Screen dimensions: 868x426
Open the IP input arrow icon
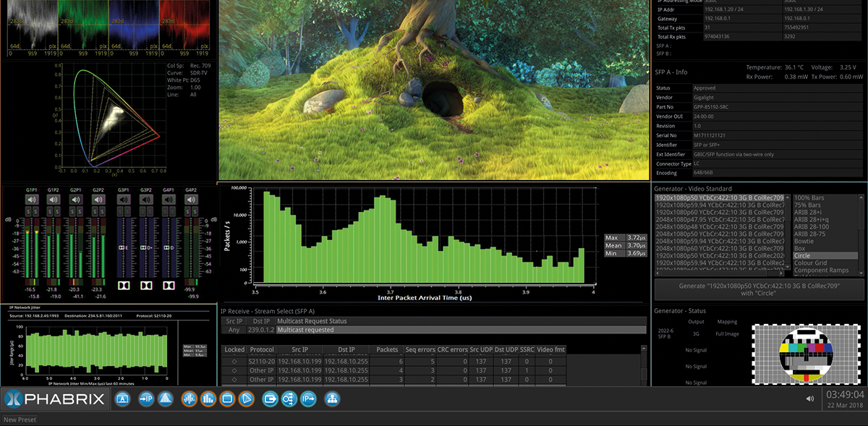click(x=145, y=399)
